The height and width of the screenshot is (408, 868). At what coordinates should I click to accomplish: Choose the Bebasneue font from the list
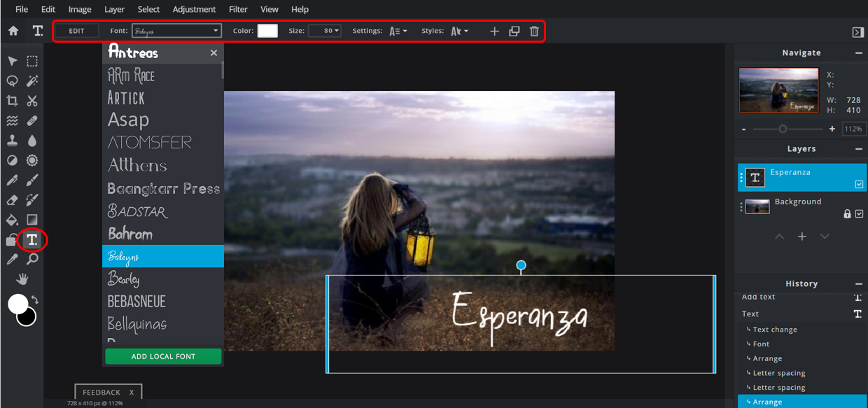[x=136, y=302]
